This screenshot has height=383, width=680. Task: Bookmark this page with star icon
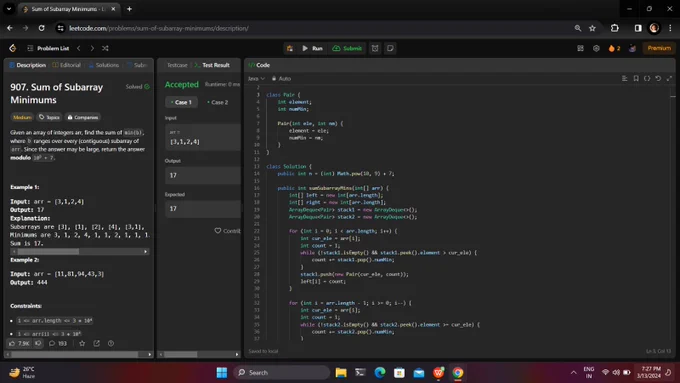click(592, 28)
